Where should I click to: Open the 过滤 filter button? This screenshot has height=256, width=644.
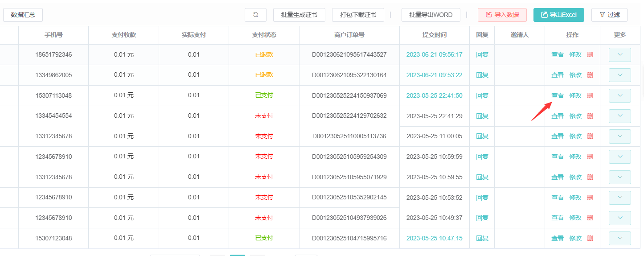610,15
